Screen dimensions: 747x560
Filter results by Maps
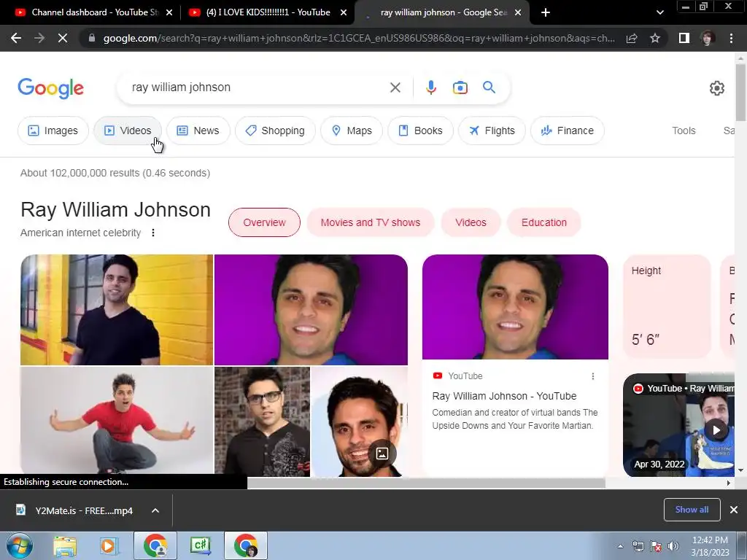[352, 131]
